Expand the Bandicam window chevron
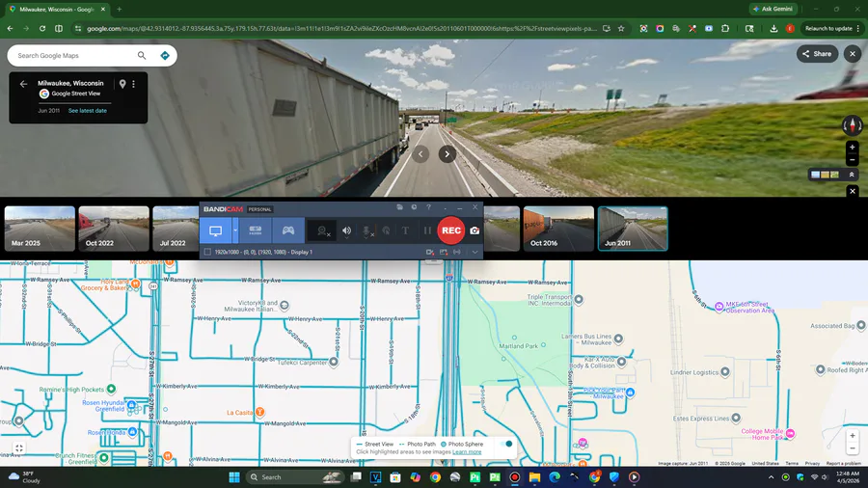Screen dimensions: 868x488 [x=475, y=252]
